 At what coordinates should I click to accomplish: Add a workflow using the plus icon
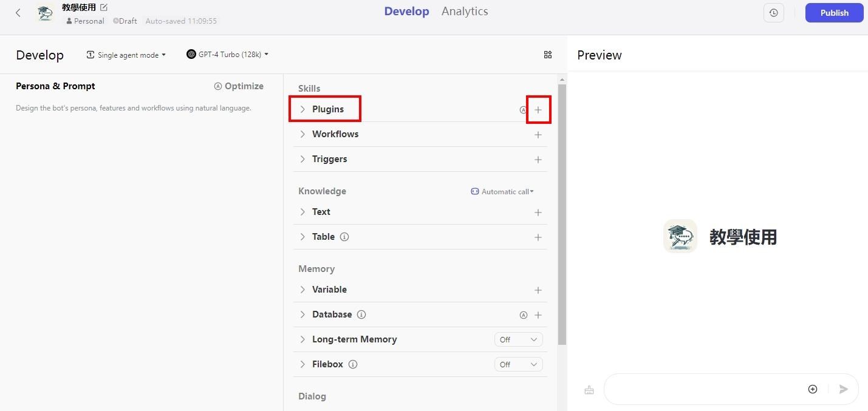(538, 135)
